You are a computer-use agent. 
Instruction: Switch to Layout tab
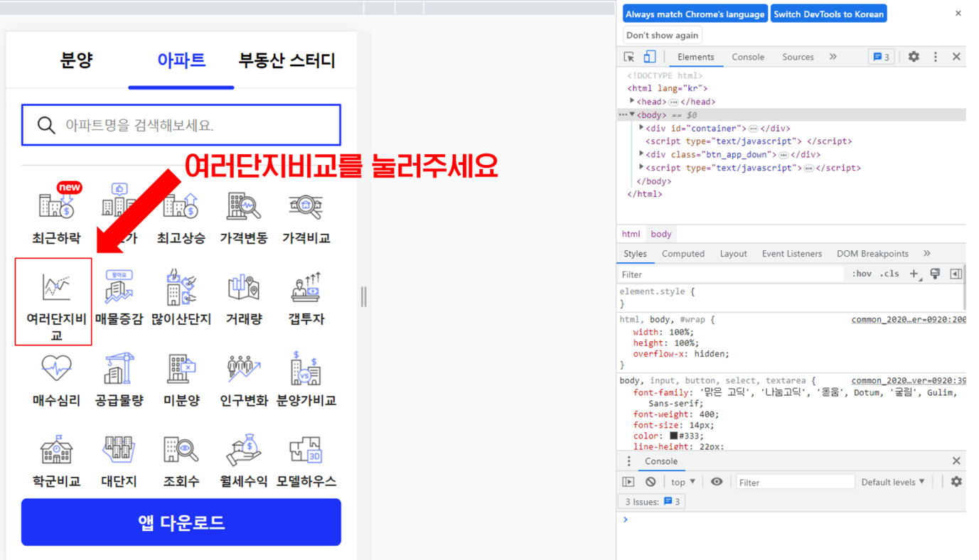pyautogui.click(x=733, y=254)
